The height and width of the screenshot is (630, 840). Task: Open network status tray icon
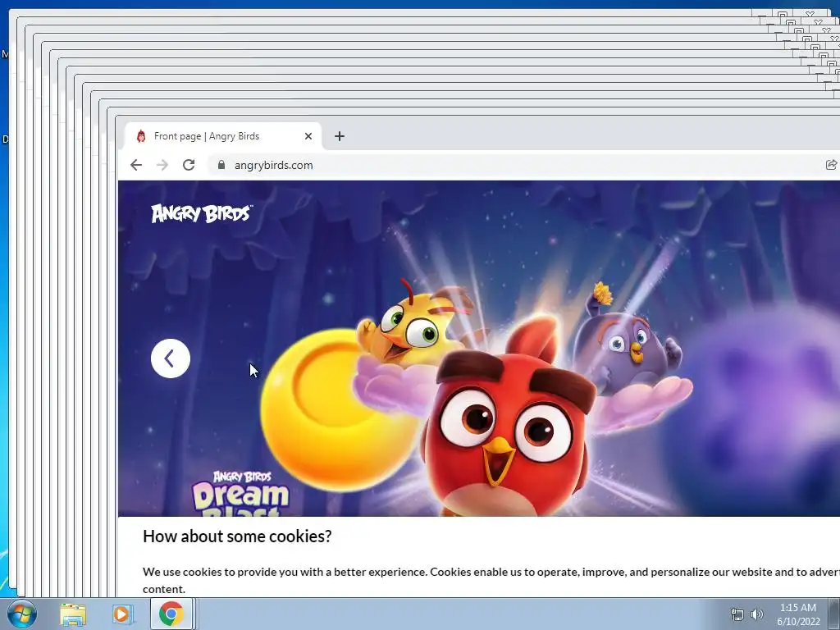[737, 614]
